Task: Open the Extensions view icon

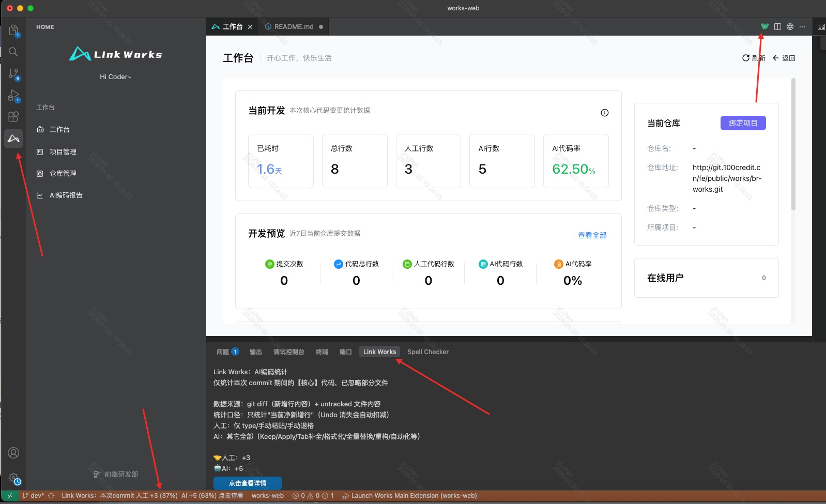Action: (13, 117)
